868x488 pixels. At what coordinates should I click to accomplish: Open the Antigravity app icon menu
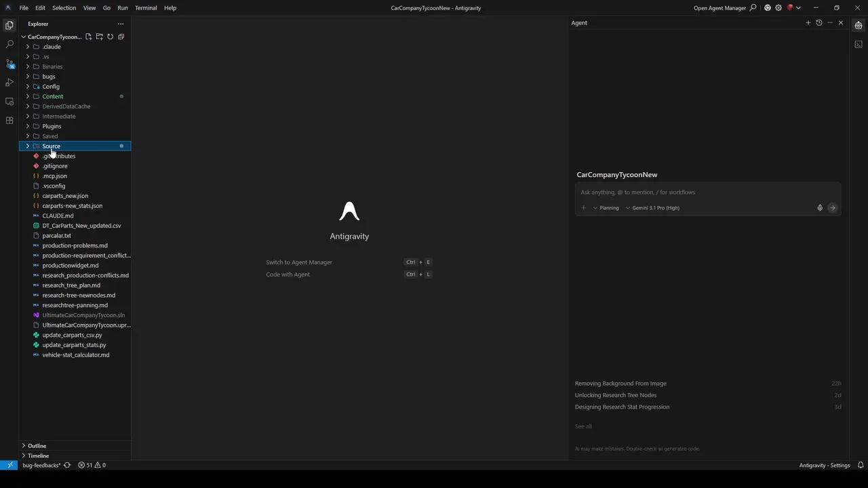point(8,7)
